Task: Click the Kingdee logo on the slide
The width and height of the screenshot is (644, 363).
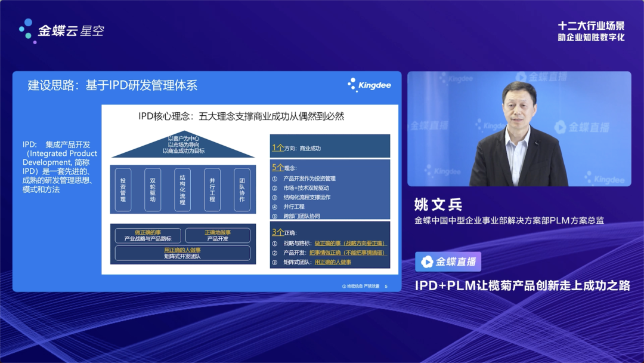Action: (x=369, y=85)
